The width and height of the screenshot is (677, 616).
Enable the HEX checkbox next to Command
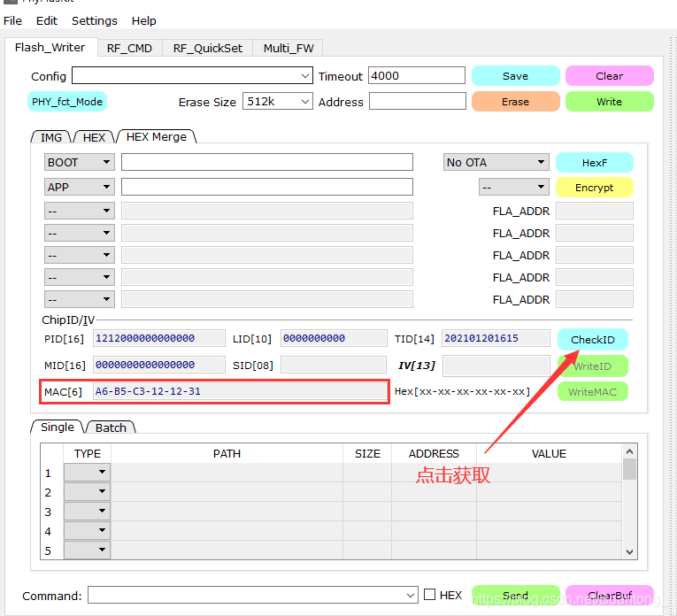pos(429,595)
